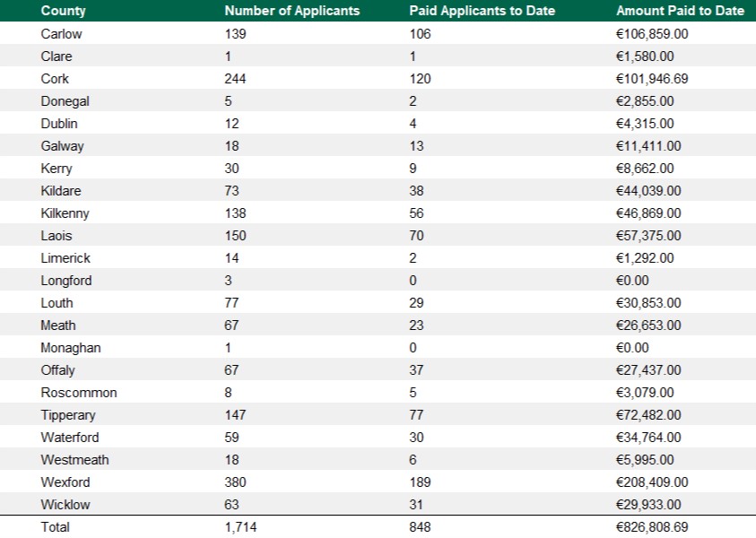This screenshot has height=538, width=756.
Task: Click Wexford's 380 applicants value
Action: tap(236, 482)
